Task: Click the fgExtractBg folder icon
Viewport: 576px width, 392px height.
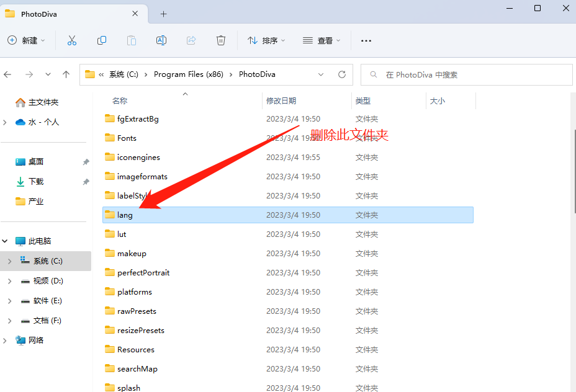Action: [109, 118]
